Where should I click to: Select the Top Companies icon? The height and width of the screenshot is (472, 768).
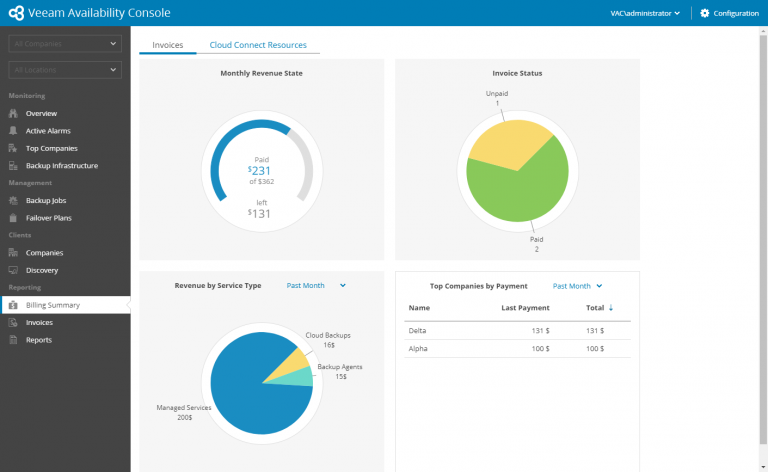coord(13,148)
